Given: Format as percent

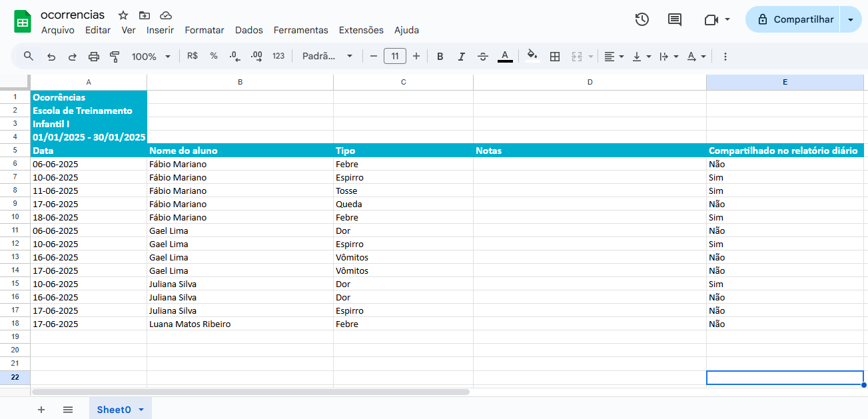Looking at the screenshot, I should [214, 56].
